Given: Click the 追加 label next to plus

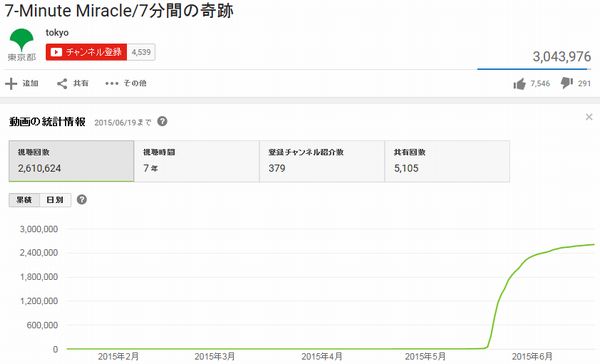Looking at the screenshot, I should [x=30, y=83].
